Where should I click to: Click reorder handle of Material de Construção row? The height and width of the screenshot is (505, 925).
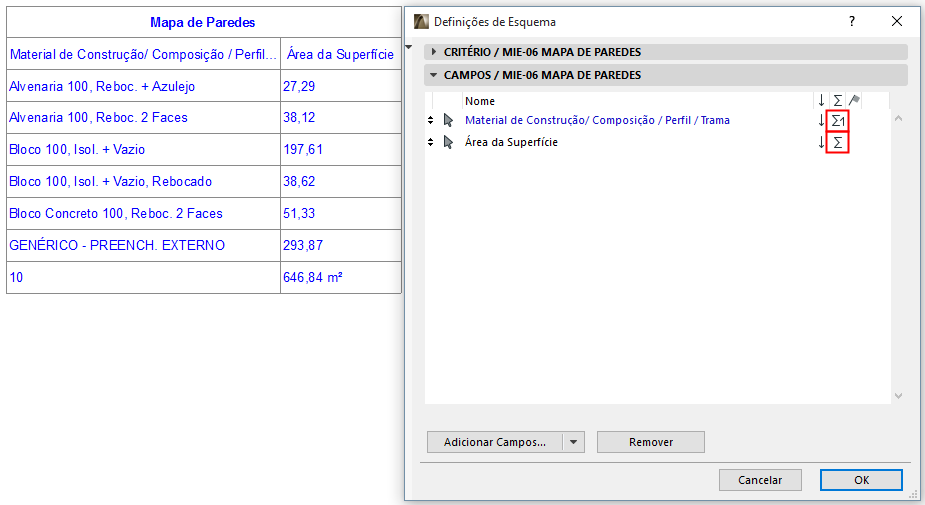tap(431, 120)
